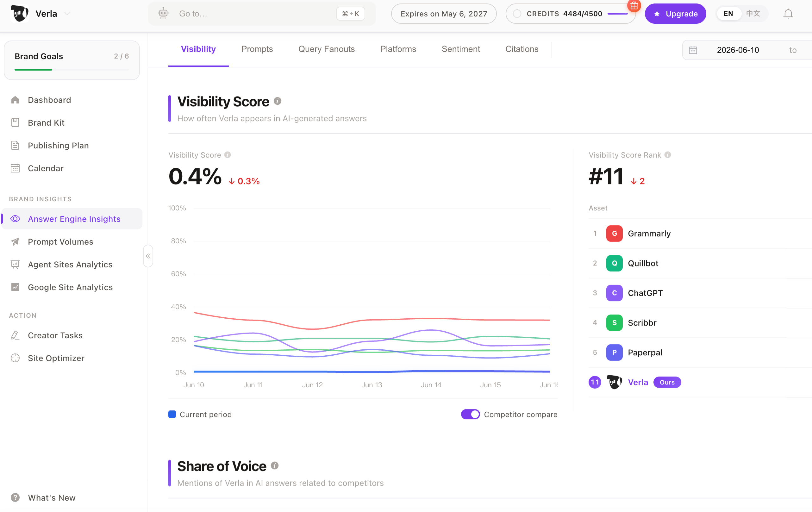
Task: Click the Calendar sidebar icon
Action: (15, 168)
